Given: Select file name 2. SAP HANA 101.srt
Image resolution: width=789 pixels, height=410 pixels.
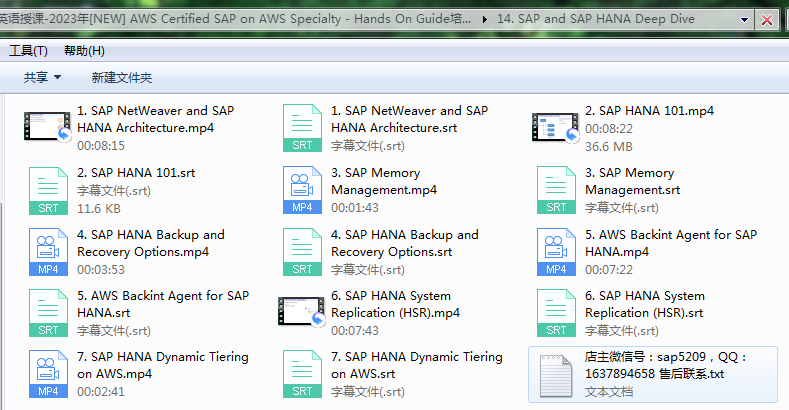Looking at the screenshot, I should coord(136,173).
